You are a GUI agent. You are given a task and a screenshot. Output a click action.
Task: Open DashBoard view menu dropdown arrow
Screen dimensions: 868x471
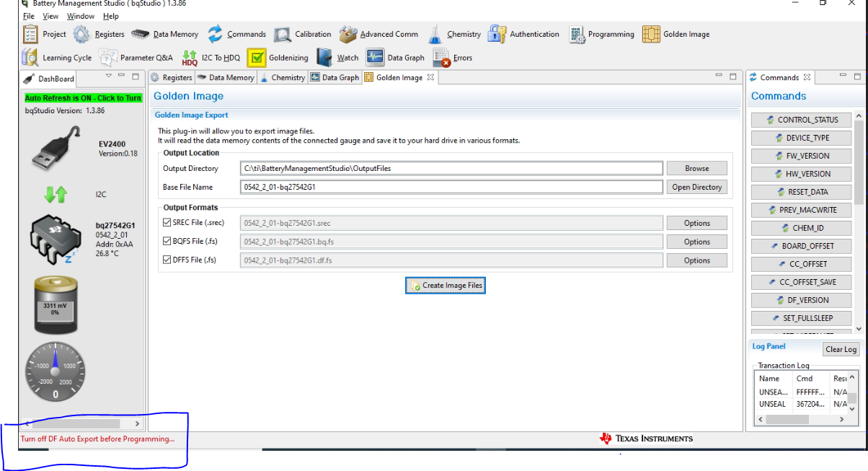109,76
